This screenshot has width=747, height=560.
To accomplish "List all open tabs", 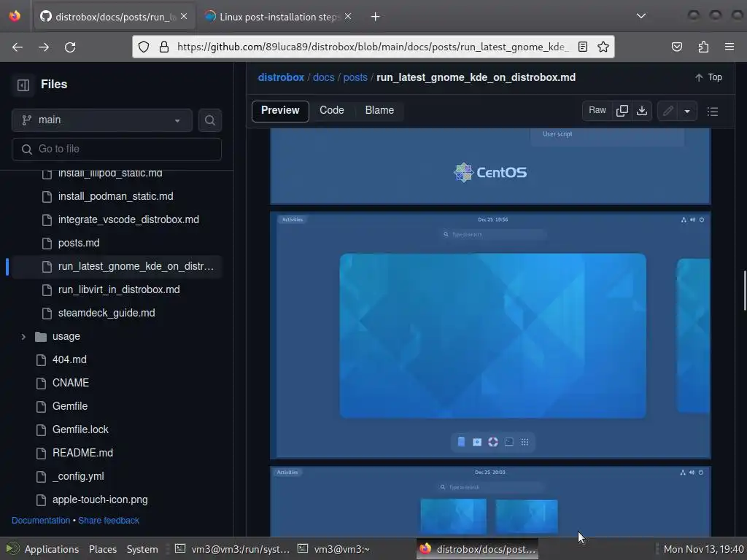I will point(641,16).
